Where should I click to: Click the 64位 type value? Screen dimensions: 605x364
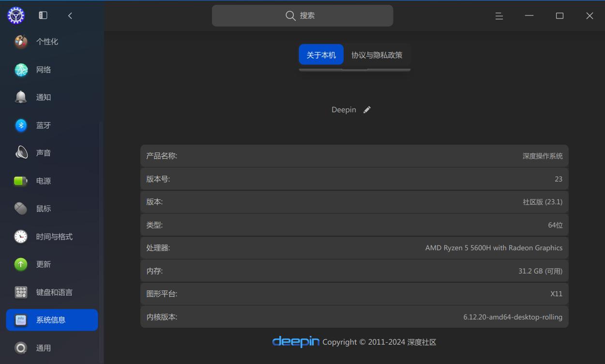[x=555, y=225]
